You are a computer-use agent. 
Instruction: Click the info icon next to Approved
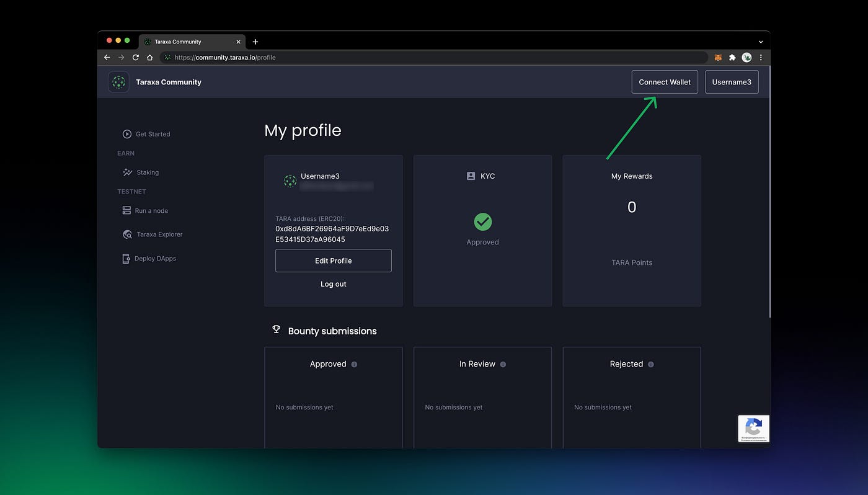pyautogui.click(x=354, y=364)
